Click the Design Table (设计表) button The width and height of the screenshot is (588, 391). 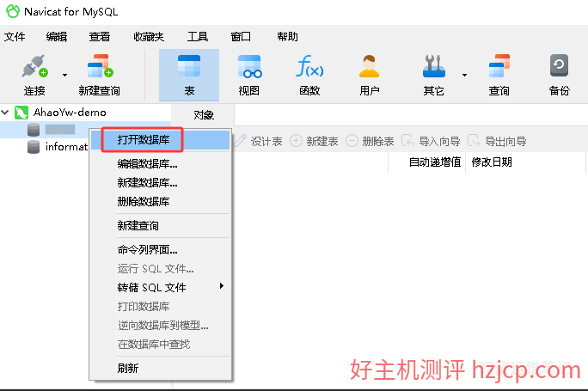(x=259, y=141)
